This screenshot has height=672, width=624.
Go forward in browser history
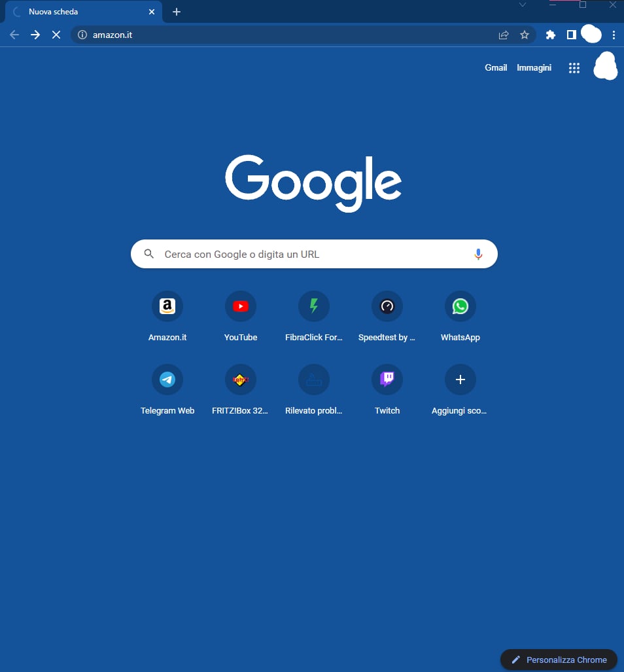click(x=35, y=35)
